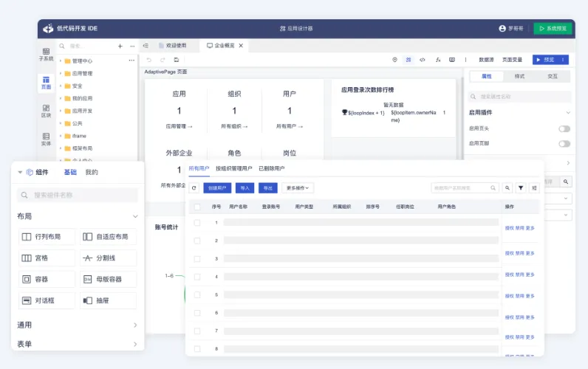This screenshot has height=369, width=588.
Task: Click the refresh icon in user table toolbar
Action: pyautogui.click(x=194, y=188)
